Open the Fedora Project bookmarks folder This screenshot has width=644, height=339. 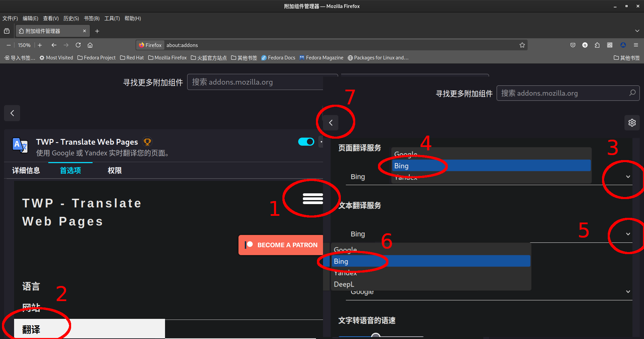(96, 58)
